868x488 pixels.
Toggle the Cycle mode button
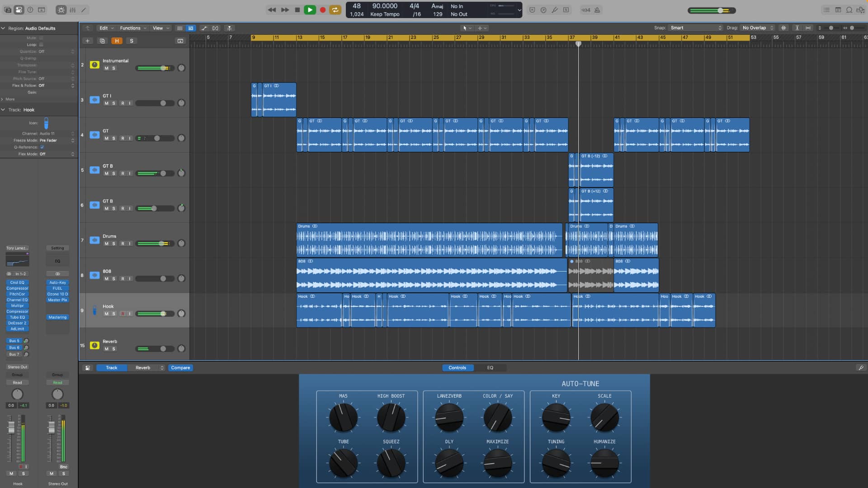[x=335, y=9]
